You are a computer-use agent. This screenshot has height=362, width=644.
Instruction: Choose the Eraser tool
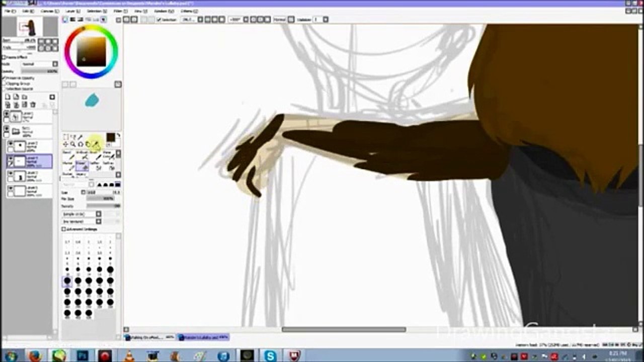pos(82,166)
